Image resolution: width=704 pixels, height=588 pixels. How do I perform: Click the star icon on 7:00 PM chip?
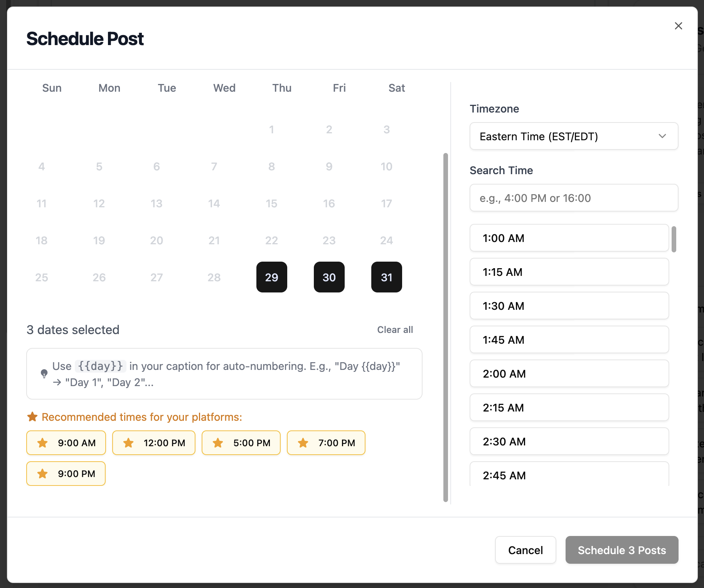click(303, 443)
